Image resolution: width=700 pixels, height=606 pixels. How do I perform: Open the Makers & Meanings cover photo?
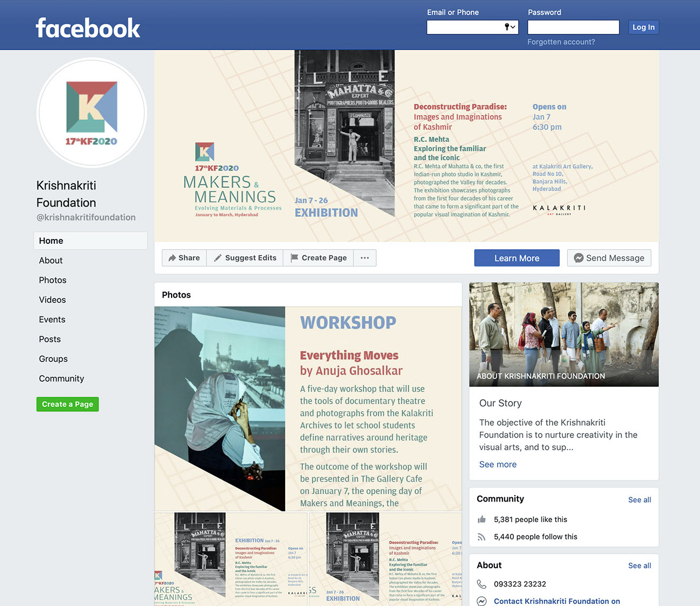[406, 145]
